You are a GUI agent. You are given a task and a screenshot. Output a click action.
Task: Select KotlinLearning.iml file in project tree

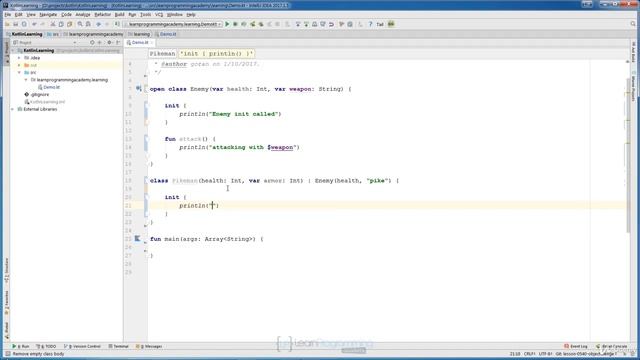point(44,102)
